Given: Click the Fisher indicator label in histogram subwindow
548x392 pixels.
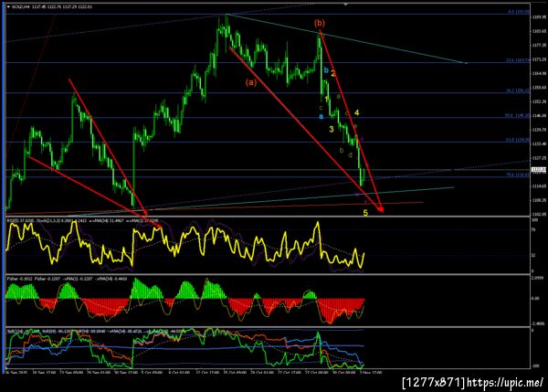Looking at the screenshot, I should click(20, 279).
